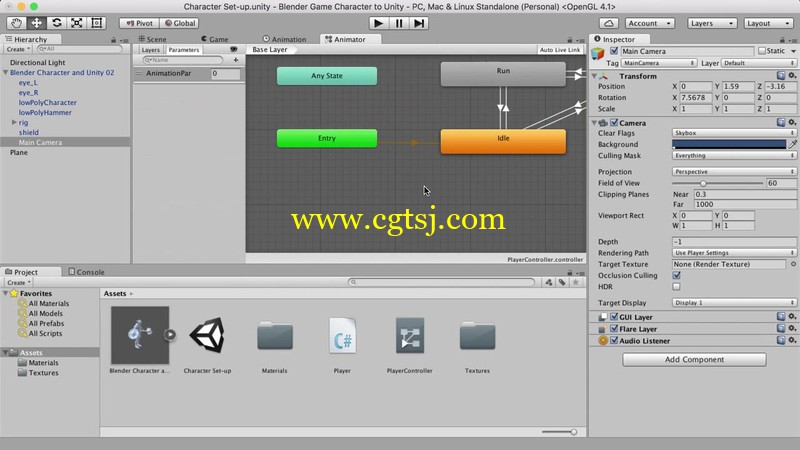Click the Auto Live Link button
The width and height of the screenshot is (800, 450).
coord(560,50)
